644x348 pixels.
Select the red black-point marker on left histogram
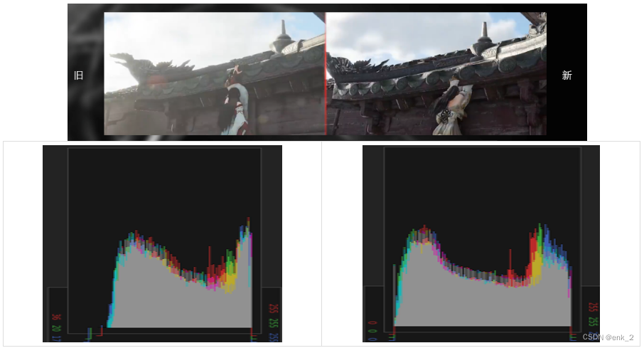(x=100, y=331)
